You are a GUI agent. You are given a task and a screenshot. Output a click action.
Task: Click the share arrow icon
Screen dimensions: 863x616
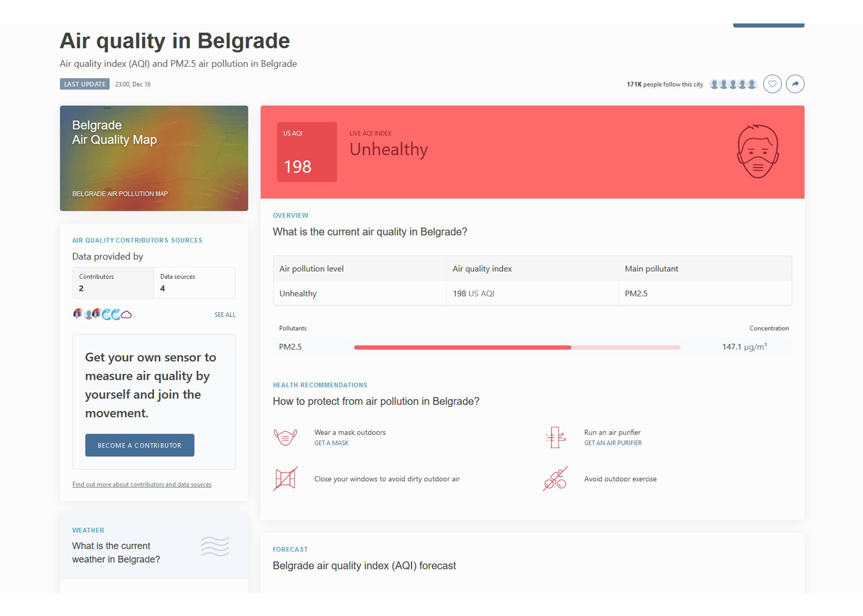(795, 84)
